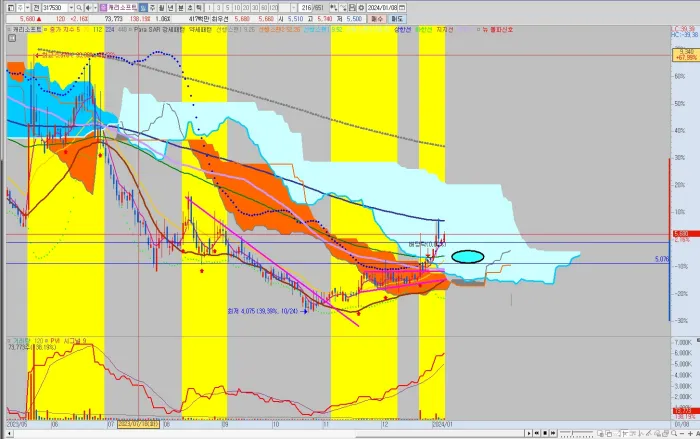Click the 전 button in the top toolbar

[x=37, y=8]
